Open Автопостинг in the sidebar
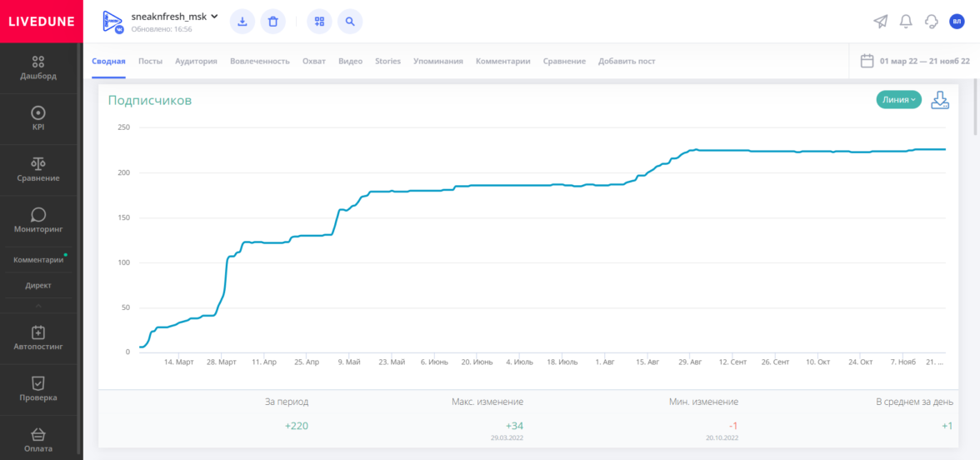The image size is (980, 460). click(38, 338)
